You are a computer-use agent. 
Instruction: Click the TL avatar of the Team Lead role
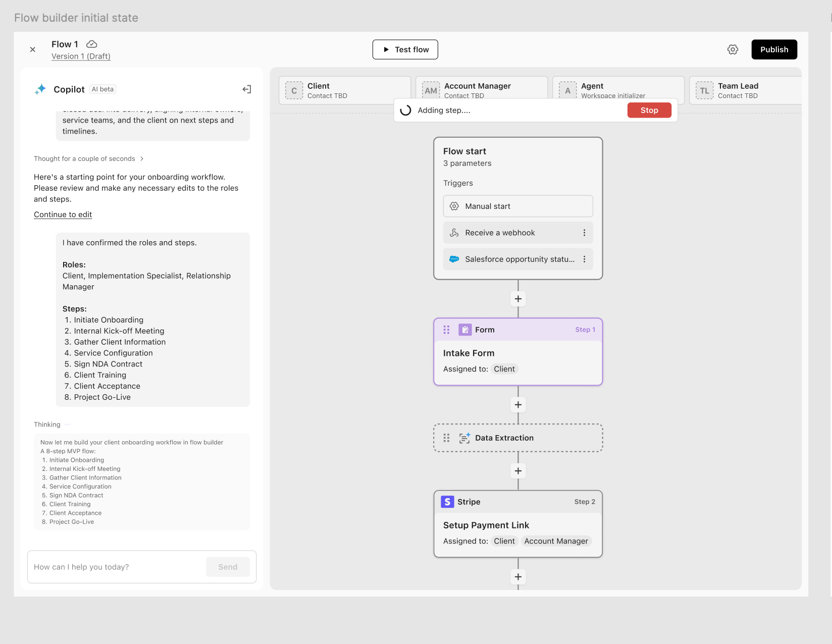tap(704, 91)
